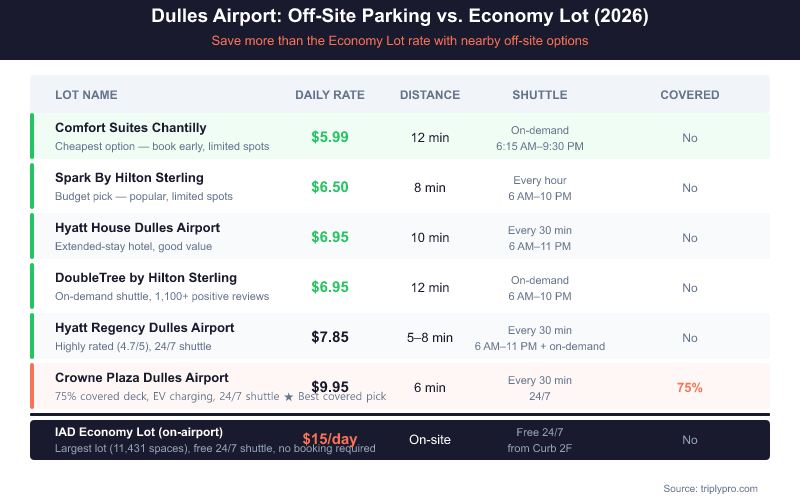
Task: Click the $7.85 daily rate
Action: coord(330,337)
